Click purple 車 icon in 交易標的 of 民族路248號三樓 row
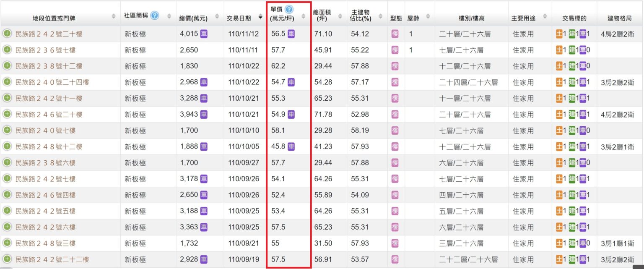644x269 pixels. pyautogui.click(x=583, y=243)
